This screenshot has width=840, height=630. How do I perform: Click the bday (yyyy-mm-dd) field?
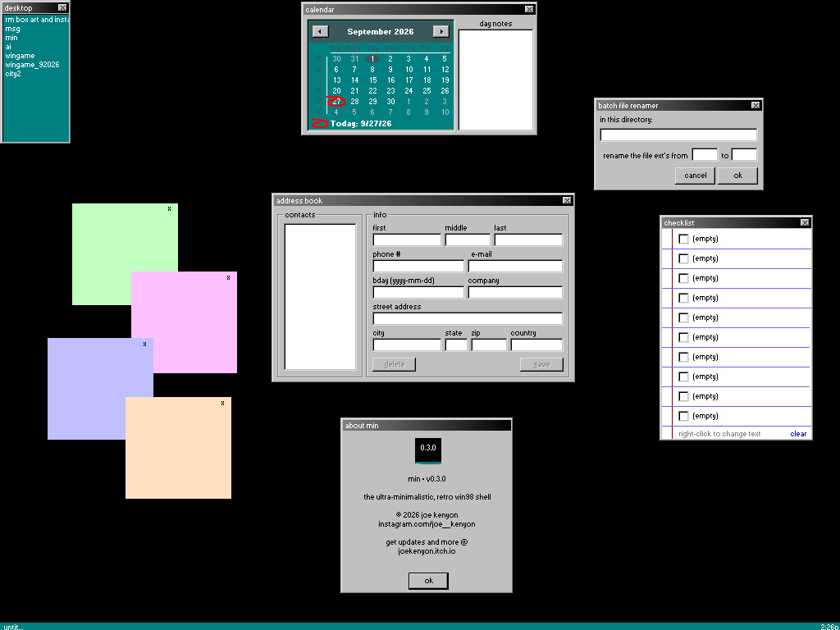point(418,292)
